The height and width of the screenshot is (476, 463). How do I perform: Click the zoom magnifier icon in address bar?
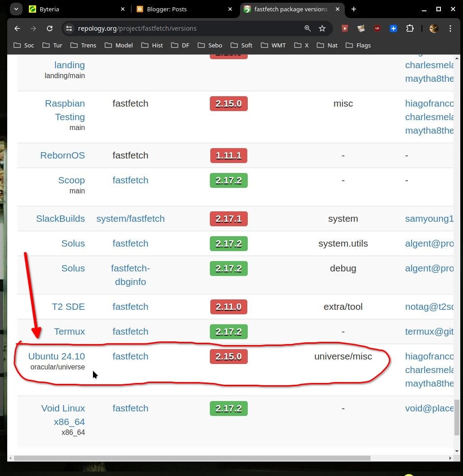(x=307, y=28)
